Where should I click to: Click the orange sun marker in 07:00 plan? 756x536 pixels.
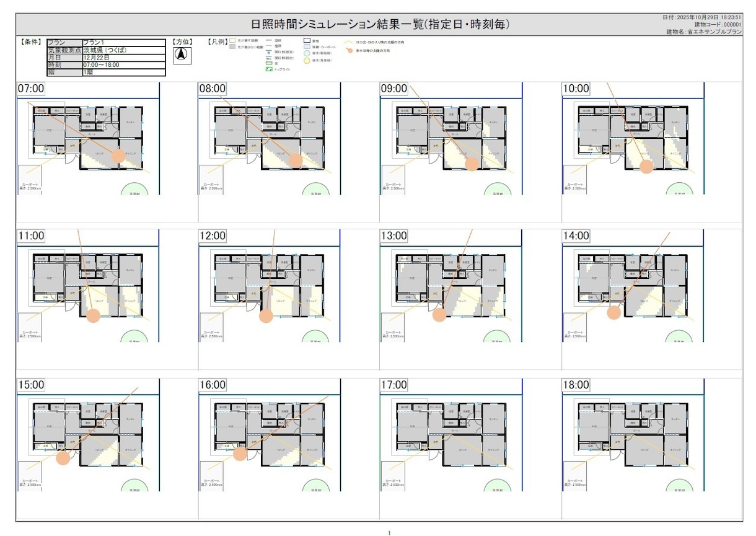click(x=118, y=156)
